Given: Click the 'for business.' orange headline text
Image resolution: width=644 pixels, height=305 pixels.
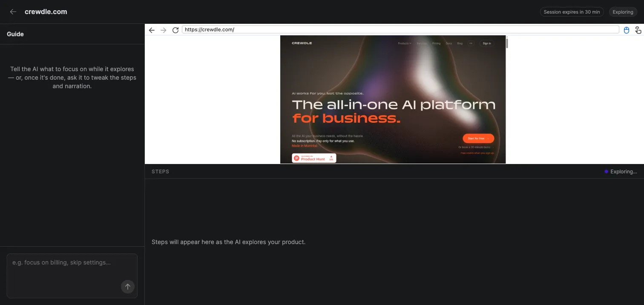Looking at the screenshot, I should tap(346, 118).
